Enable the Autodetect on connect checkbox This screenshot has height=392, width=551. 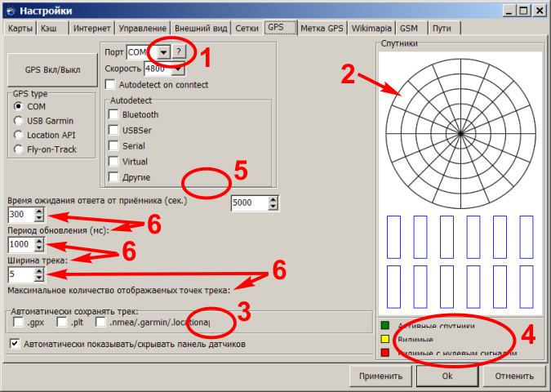pyautogui.click(x=111, y=84)
